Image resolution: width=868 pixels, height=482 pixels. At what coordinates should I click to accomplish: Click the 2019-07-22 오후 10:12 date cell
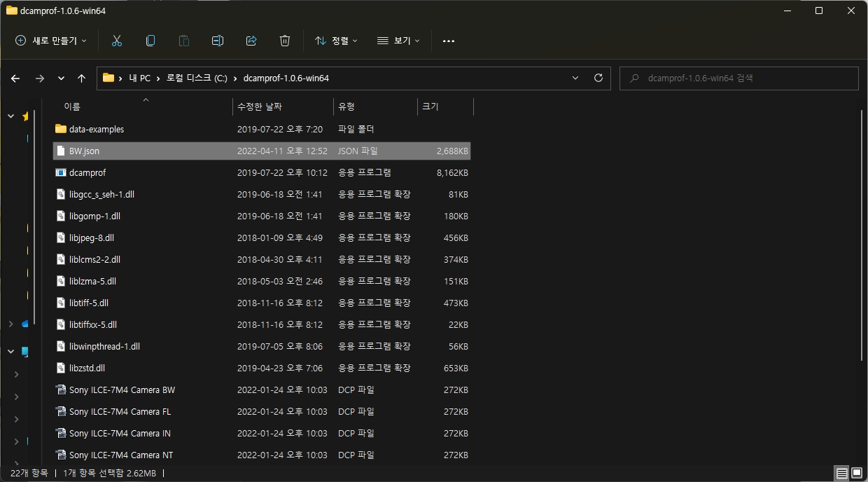click(x=282, y=172)
